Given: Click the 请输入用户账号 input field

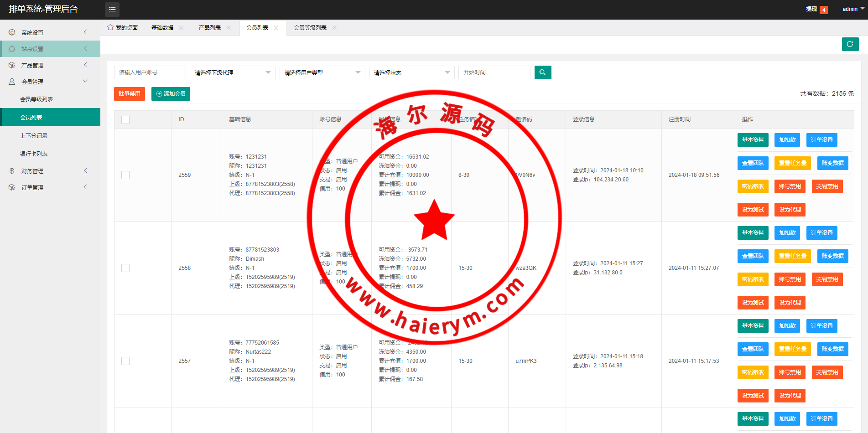Looking at the screenshot, I should tap(150, 72).
